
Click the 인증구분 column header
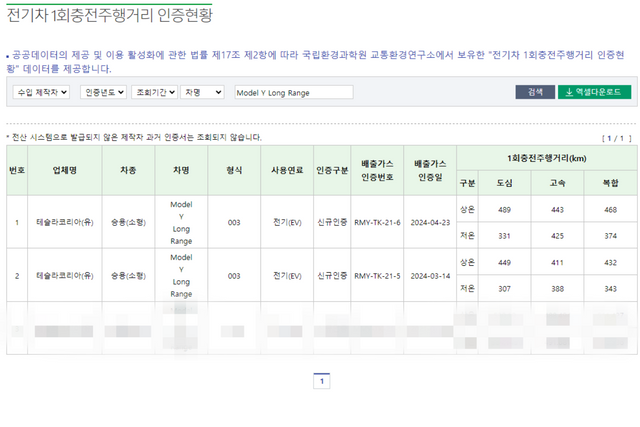[x=332, y=170]
